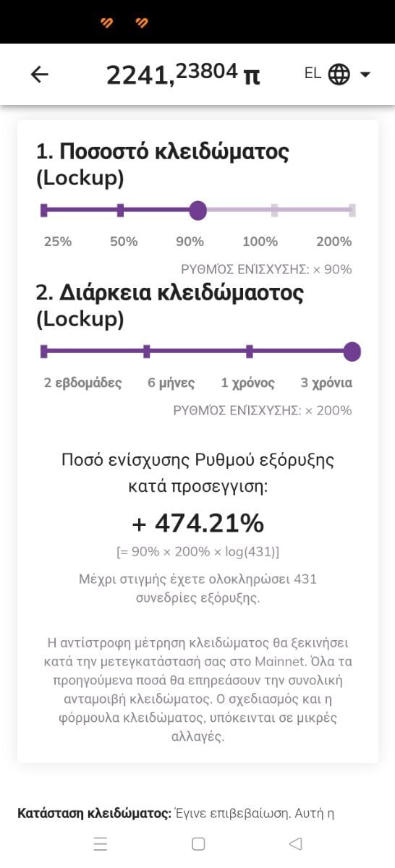Set lockup percentage to 25%
The image size is (395, 868).
click(44, 210)
